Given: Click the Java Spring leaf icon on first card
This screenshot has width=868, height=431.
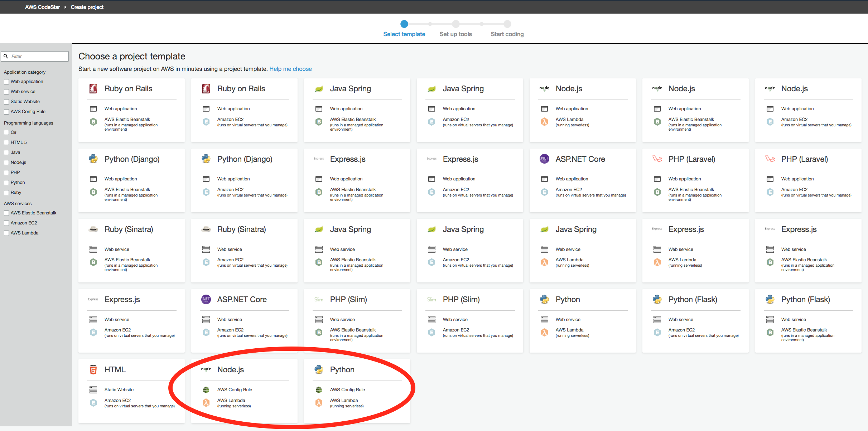Looking at the screenshot, I should click(x=319, y=88).
